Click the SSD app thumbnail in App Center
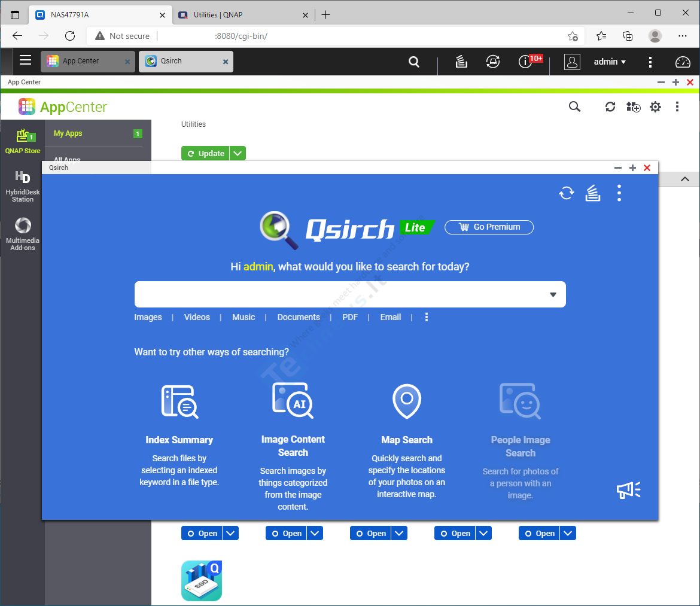Image resolution: width=700 pixels, height=606 pixels. (202, 580)
